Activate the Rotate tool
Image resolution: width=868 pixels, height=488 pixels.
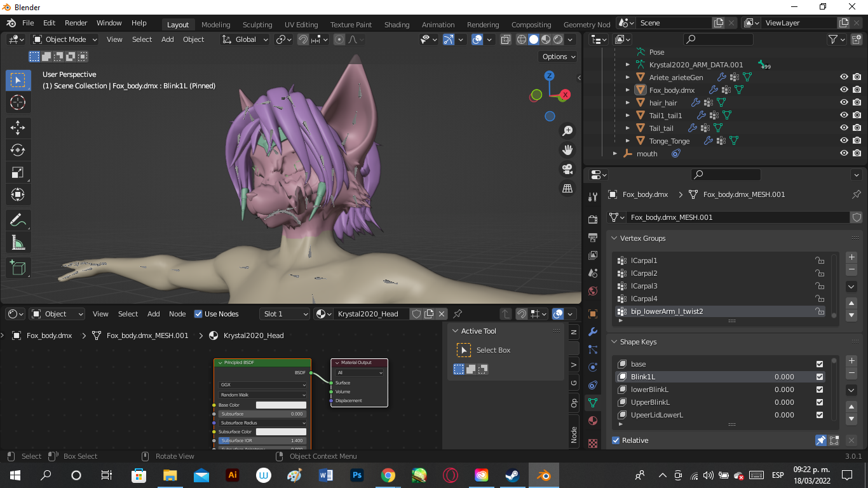point(18,150)
